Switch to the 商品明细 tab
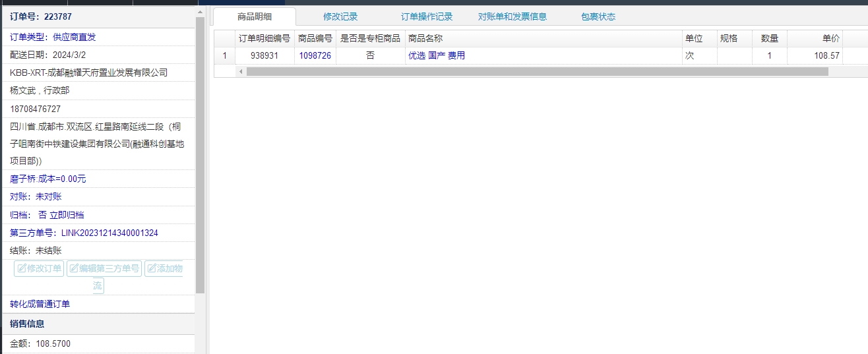868x354 pixels. [255, 16]
